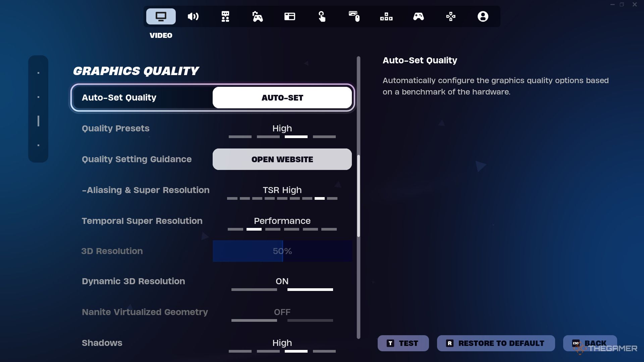
Task: Click the VIDEO tab label
Action: pos(161,35)
